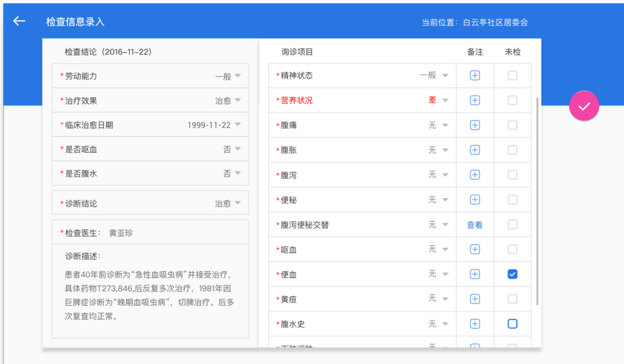This screenshot has width=624, height=364.
Task: Click the plus icon for 腹痛
Action: [x=475, y=125]
